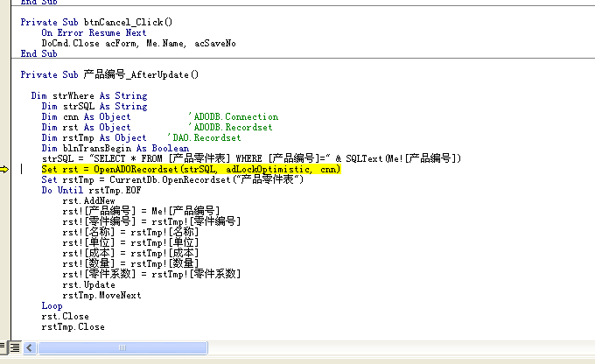Click the Full Module View button
Screen dimensions: 595x364
click(15, 347)
